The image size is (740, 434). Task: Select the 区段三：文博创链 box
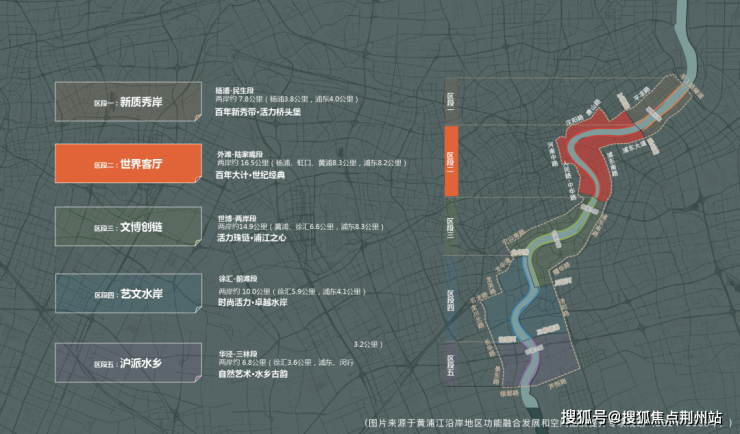click(128, 226)
